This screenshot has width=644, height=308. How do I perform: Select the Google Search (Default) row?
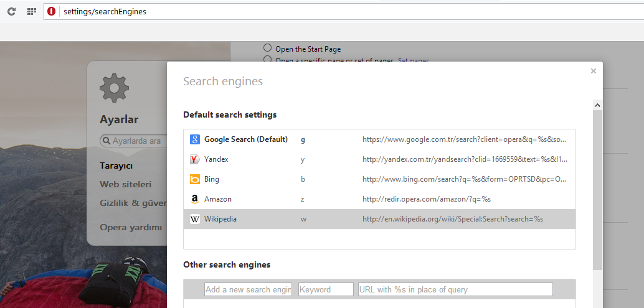point(379,139)
